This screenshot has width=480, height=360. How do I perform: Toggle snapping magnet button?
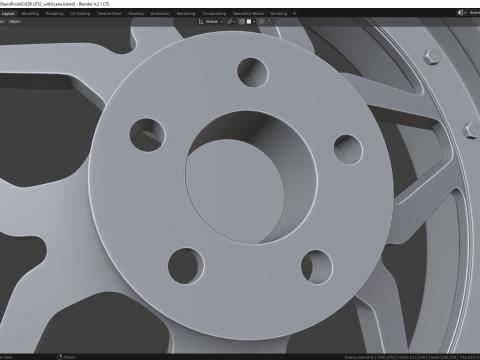click(242, 22)
